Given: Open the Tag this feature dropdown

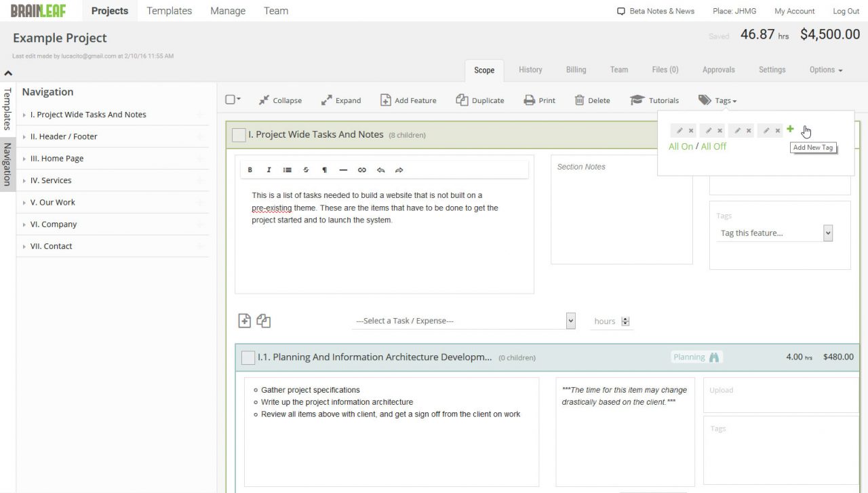Looking at the screenshot, I should pyautogui.click(x=775, y=233).
